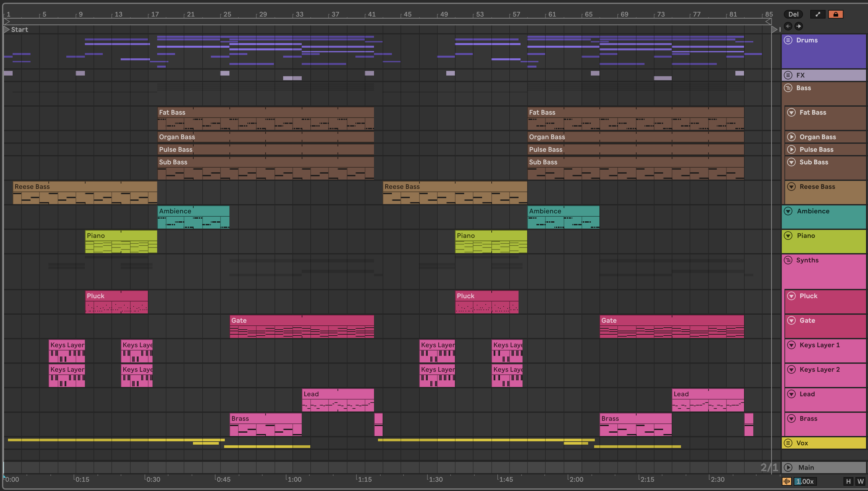Select the first Reese Bass clip
This screenshot has height=491, width=868.
[85, 192]
